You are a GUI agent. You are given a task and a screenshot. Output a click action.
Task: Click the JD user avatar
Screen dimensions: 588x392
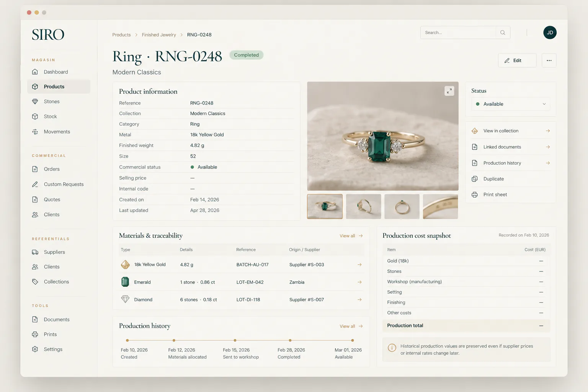(x=550, y=33)
